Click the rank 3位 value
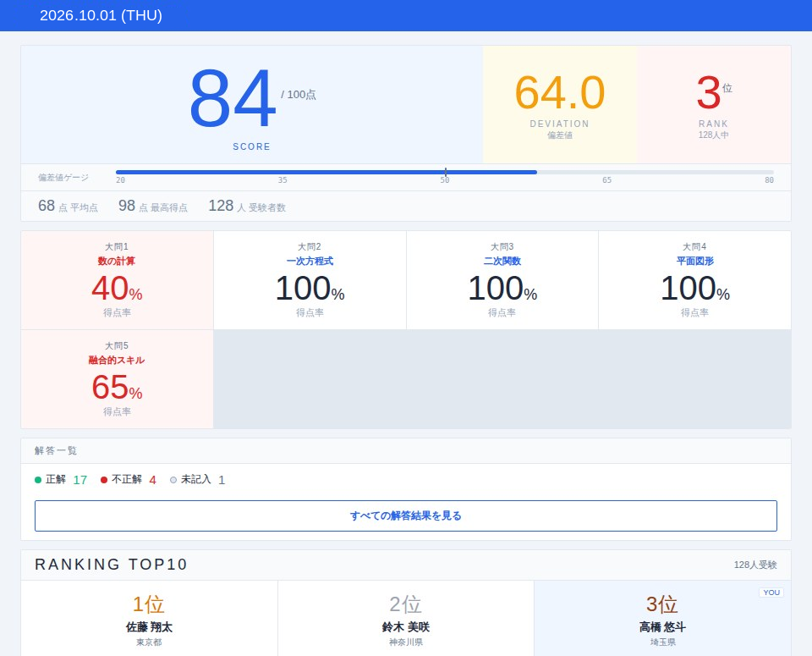The image size is (812, 656). click(x=714, y=93)
